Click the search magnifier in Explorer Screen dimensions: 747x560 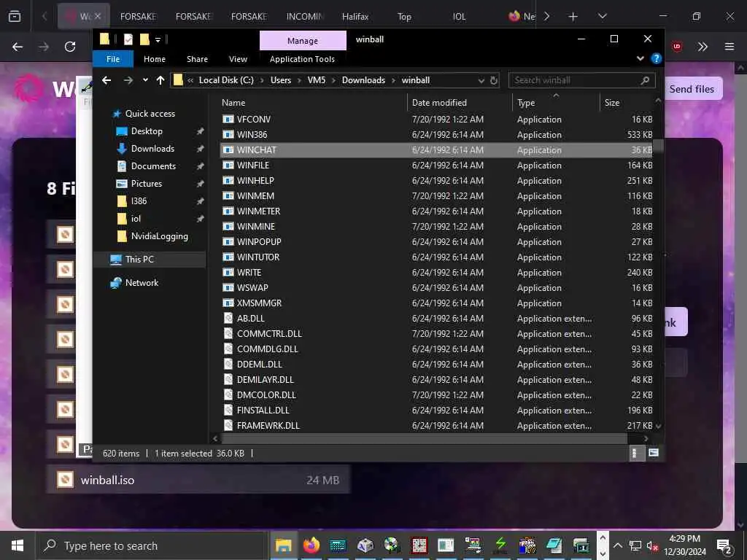645,80
